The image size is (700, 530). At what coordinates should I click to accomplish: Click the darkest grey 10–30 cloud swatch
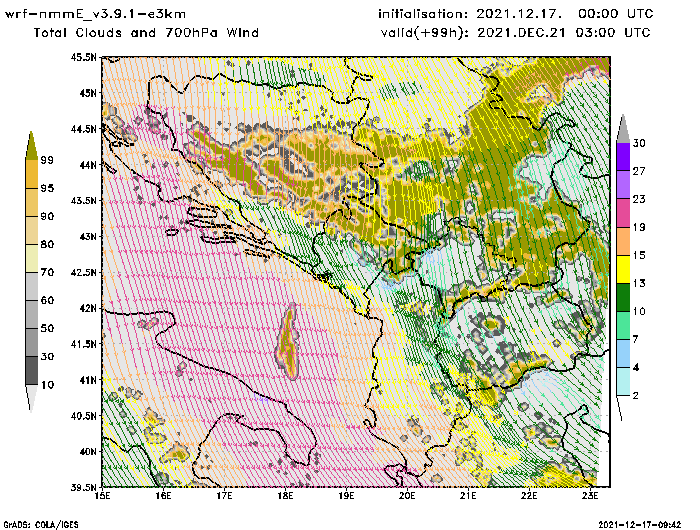click(31, 371)
